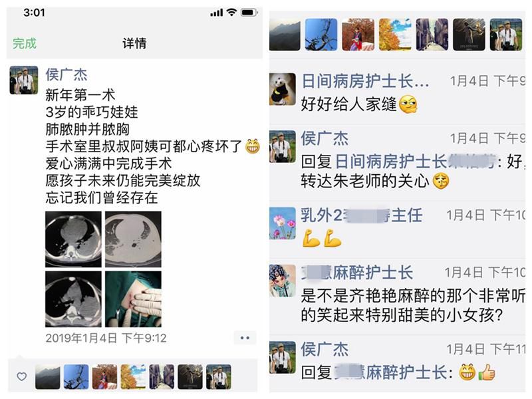Tap the flower avatar of 乳外 主任
Screen dimensions: 532x399
coord(283,223)
